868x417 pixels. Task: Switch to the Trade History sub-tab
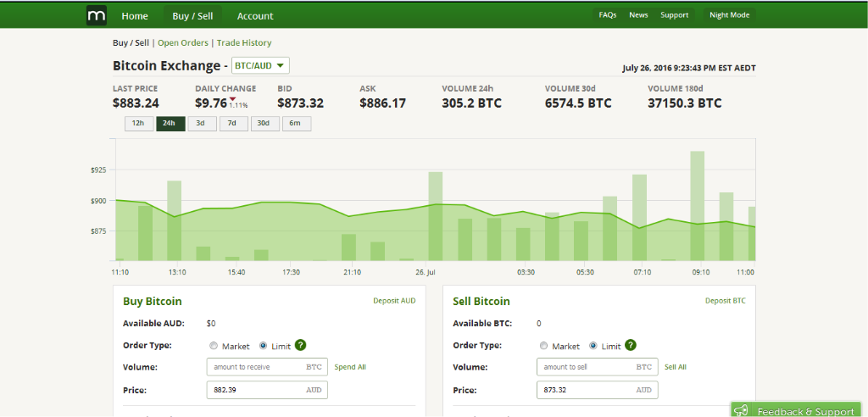tap(244, 42)
